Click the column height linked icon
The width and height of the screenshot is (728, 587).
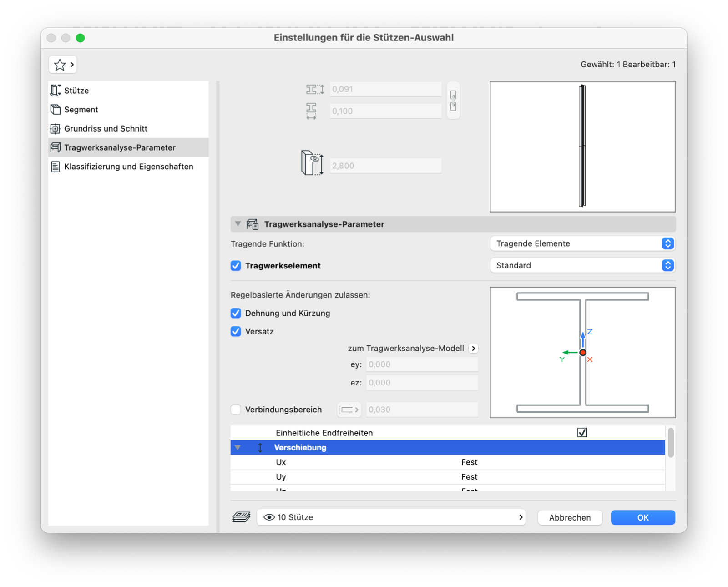(312, 163)
